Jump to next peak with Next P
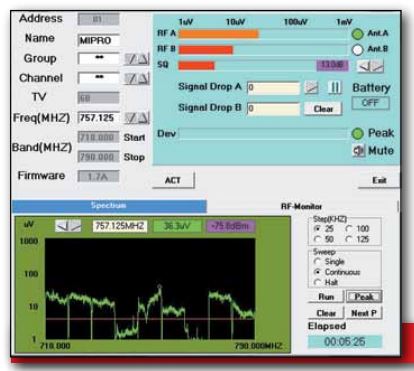414x371 pixels. (364, 313)
